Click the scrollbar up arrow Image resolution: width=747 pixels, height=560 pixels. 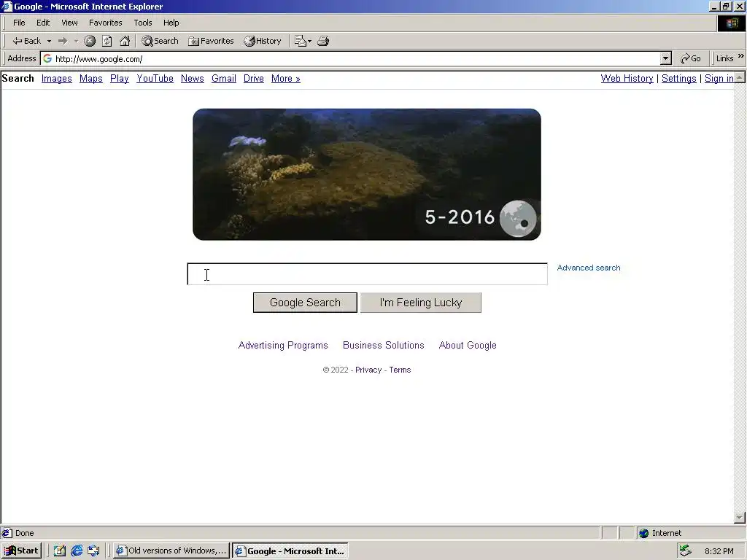[740, 77]
